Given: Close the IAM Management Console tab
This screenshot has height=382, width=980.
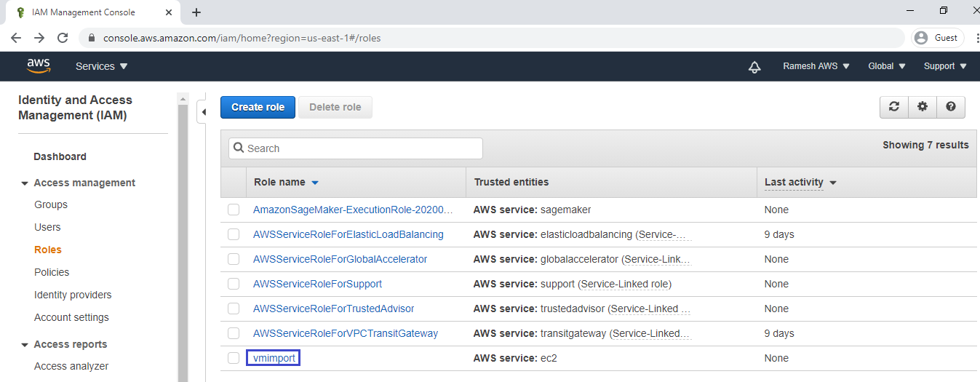Looking at the screenshot, I should coord(169,12).
